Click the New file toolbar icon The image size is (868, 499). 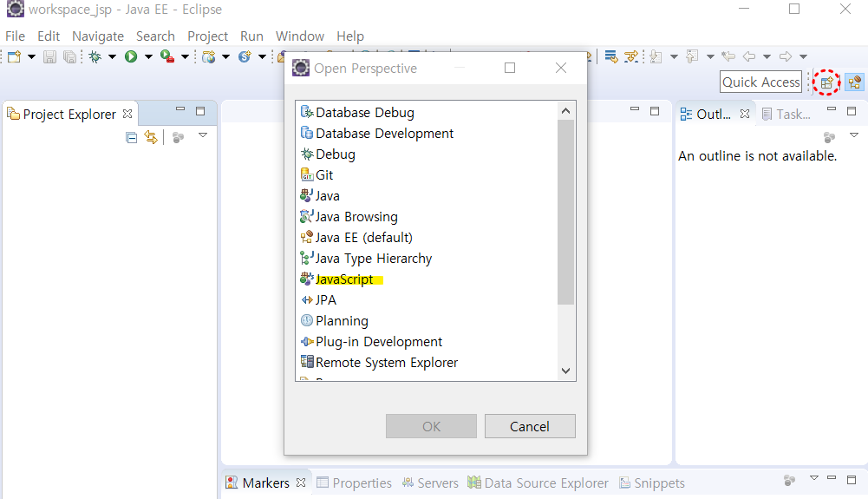(15, 56)
